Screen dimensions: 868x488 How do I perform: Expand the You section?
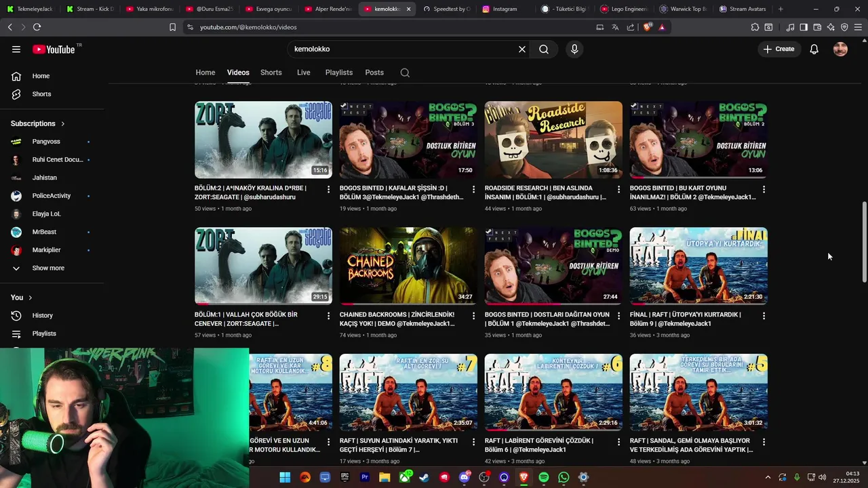coord(22,298)
